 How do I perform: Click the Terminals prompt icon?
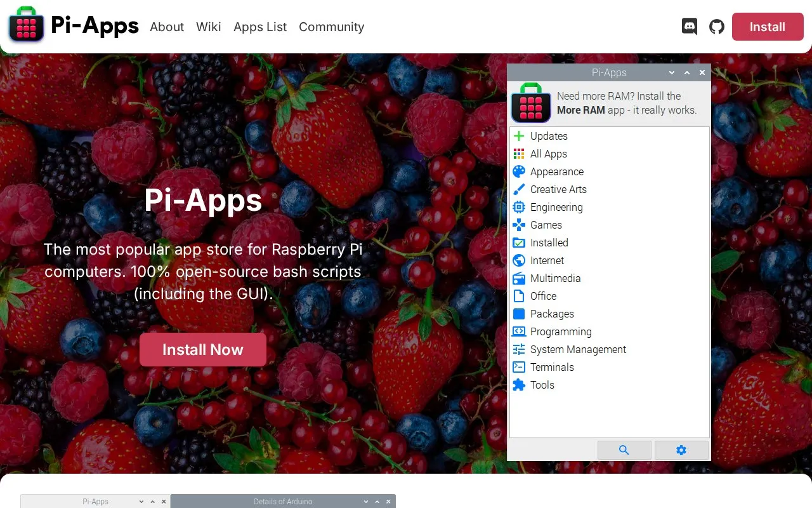click(519, 367)
